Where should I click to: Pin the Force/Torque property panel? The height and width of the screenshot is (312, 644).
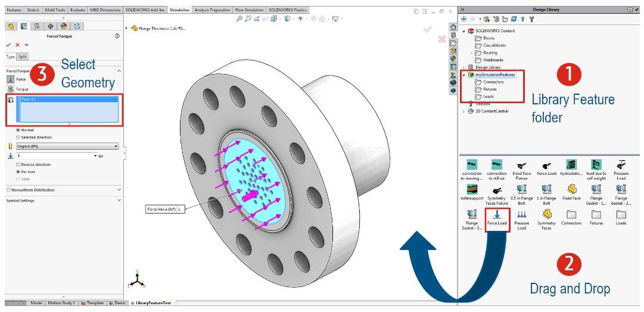(26, 45)
